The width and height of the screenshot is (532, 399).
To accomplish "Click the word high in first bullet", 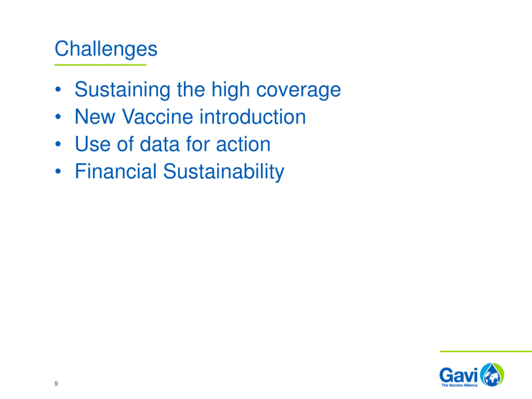I will click(x=230, y=90).
